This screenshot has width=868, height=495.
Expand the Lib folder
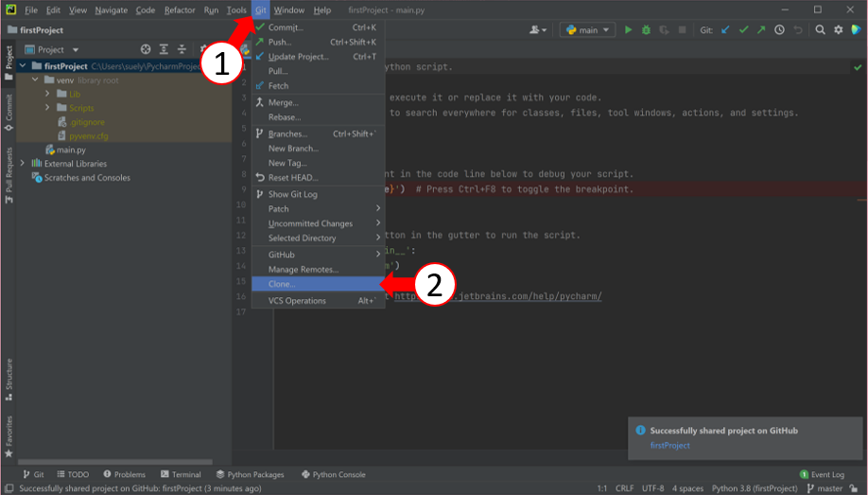pyautogui.click(x=47, y=94)
